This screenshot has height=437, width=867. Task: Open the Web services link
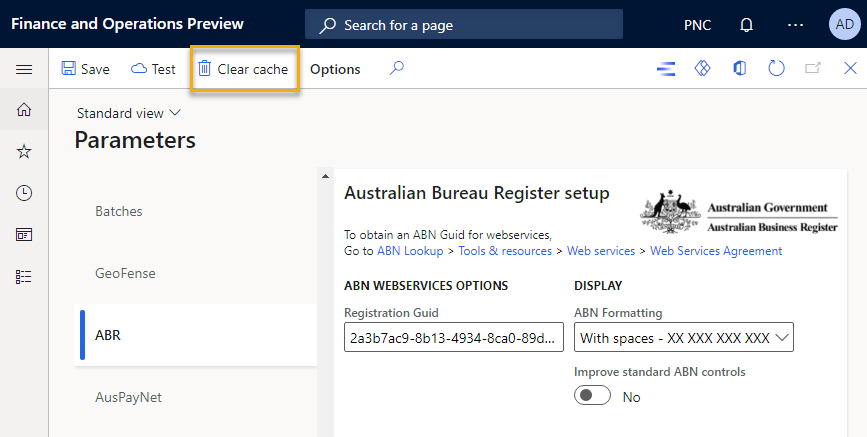click(601, 251)
